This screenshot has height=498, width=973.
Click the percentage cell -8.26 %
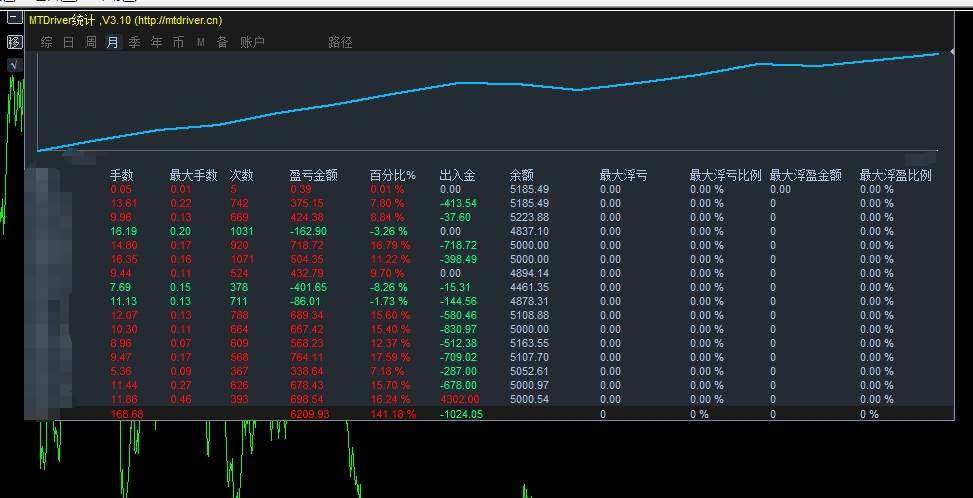[x=389, y=287]
